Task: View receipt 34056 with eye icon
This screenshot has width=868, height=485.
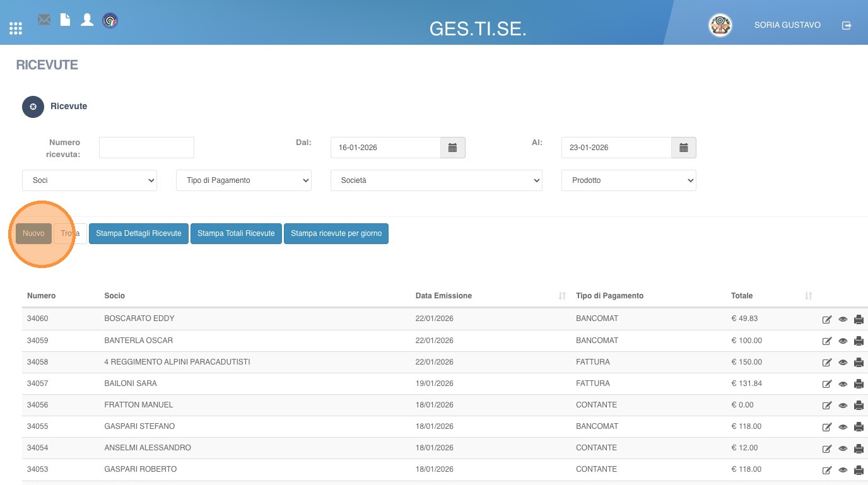Action: [x=843, y=406]
